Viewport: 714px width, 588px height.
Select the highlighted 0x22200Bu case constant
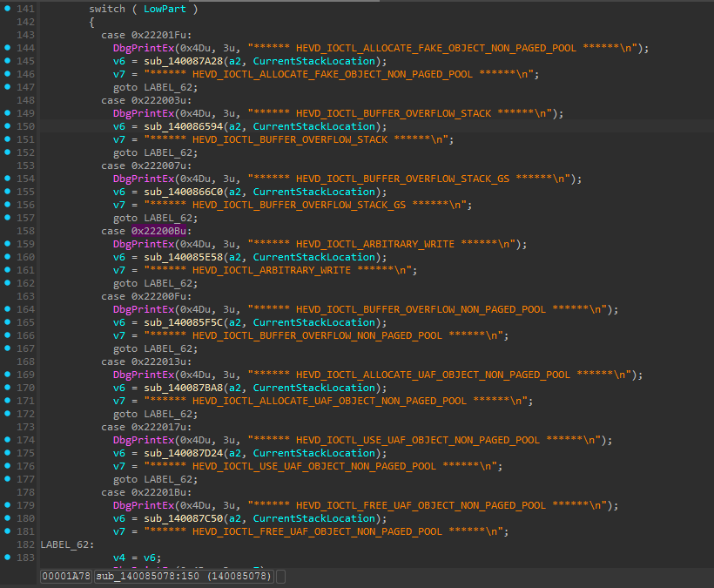(158, 231)
